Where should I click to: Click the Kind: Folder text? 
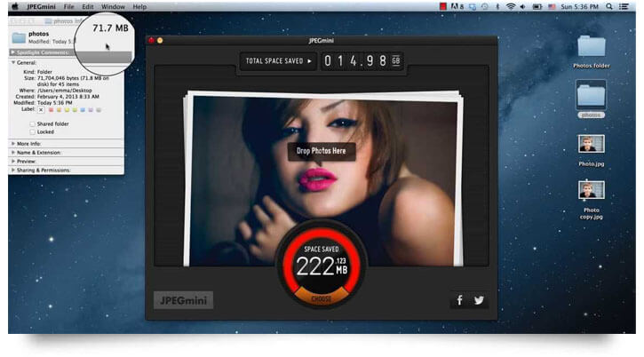[38, 72]
